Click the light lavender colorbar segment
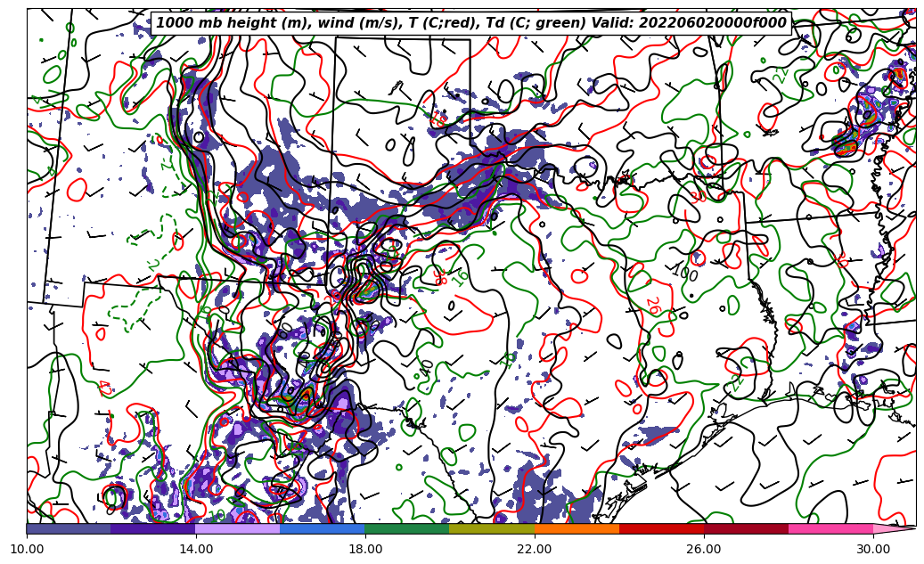924x564 pixels. [238, 528]
